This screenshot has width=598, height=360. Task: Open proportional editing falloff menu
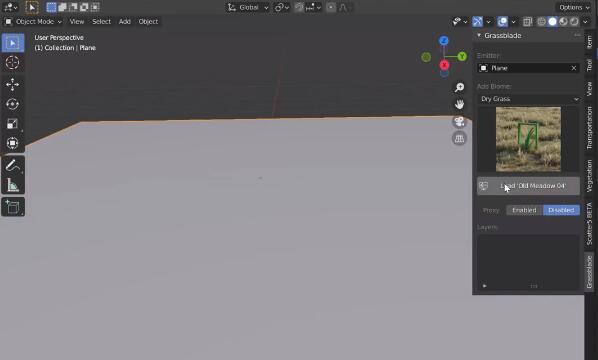344,7
